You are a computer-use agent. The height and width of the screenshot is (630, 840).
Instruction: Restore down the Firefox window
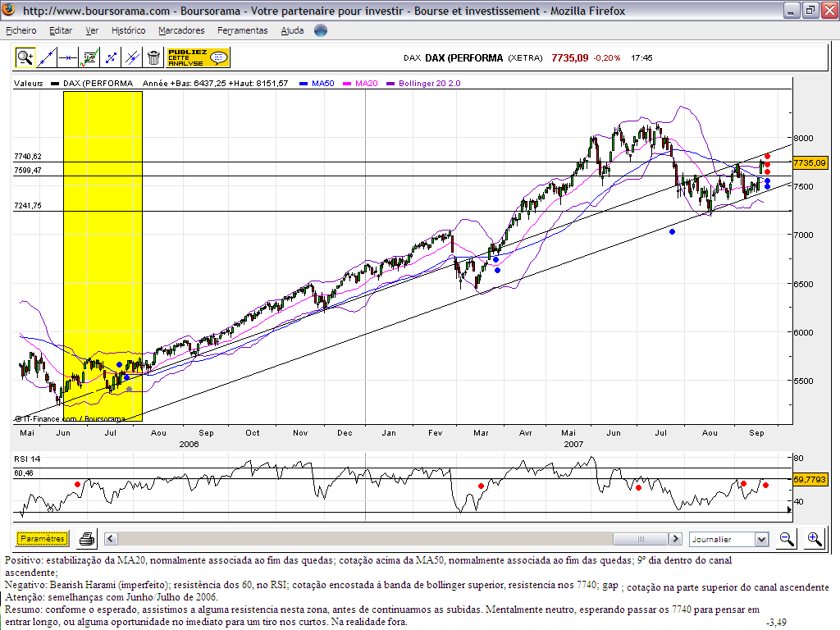coord(810,10)
